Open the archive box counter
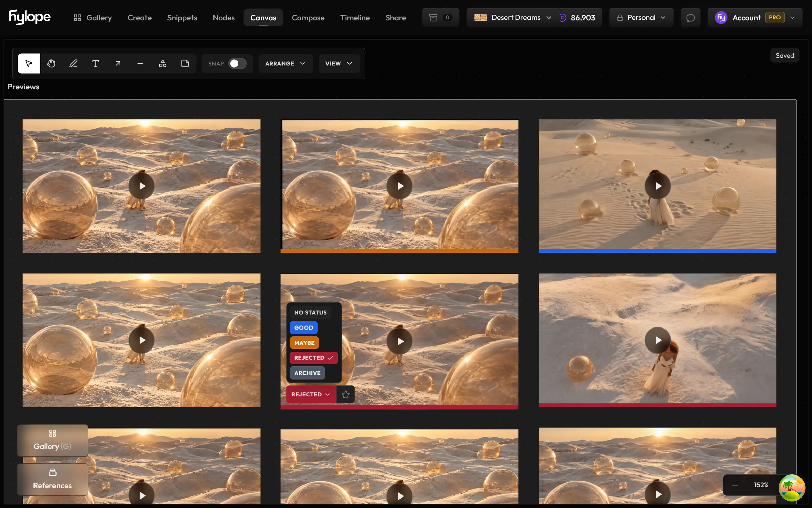Image resolution: width=812 pixels, height=508 pixels. click(x=441, y=18)
